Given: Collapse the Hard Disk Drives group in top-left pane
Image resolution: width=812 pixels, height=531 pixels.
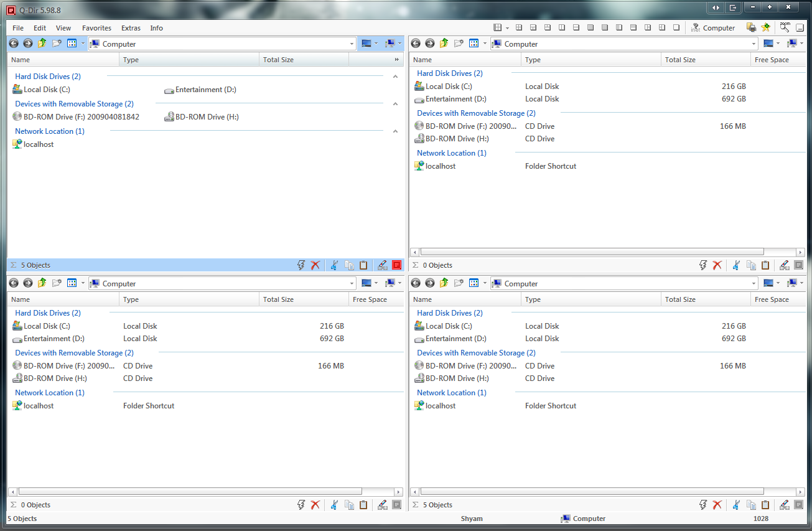Looking at the screenshot, I should pyautogui.click(x=395, y=77).
